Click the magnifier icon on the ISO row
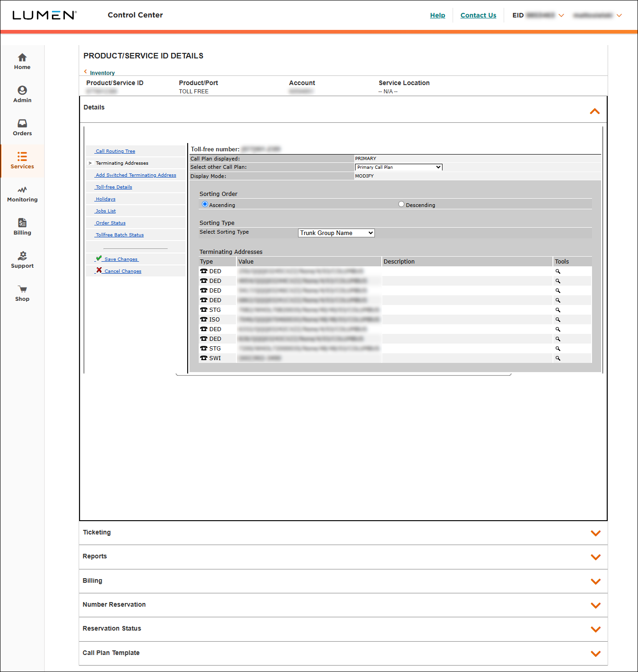638x672 pixels. pyautogui.click(x=558, y=319)
